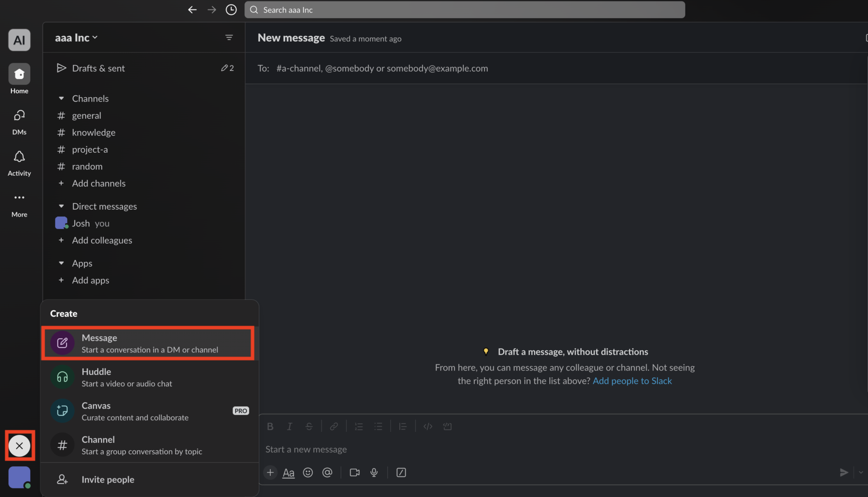
Task: Toggle the Aa formatting bar
Action: 288,472
